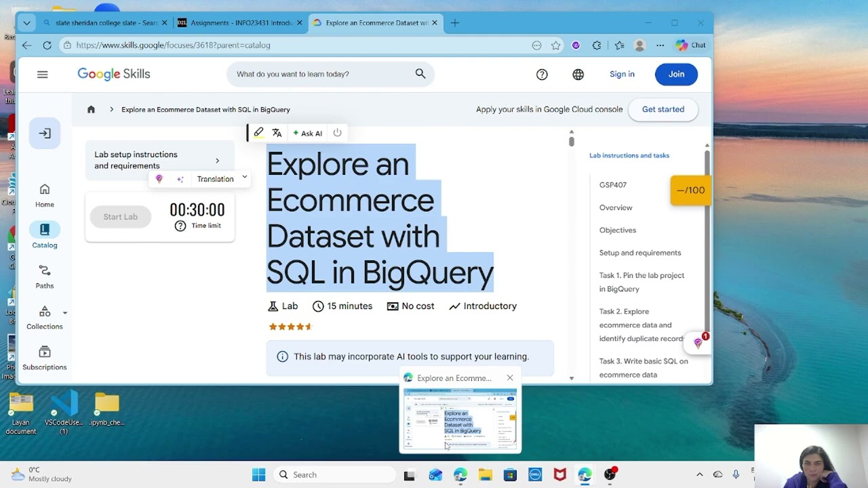Open the browser favorites list icon
The image size is (868, 488).
coord(619,45)
